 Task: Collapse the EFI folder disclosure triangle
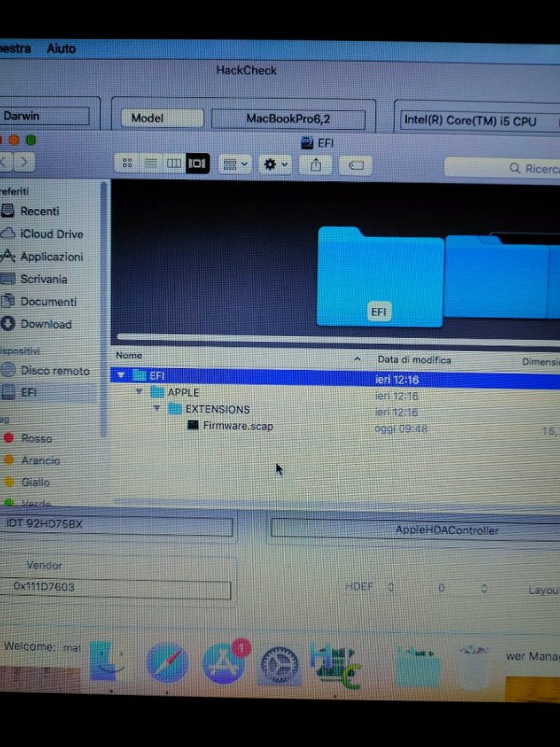[121, 375]
